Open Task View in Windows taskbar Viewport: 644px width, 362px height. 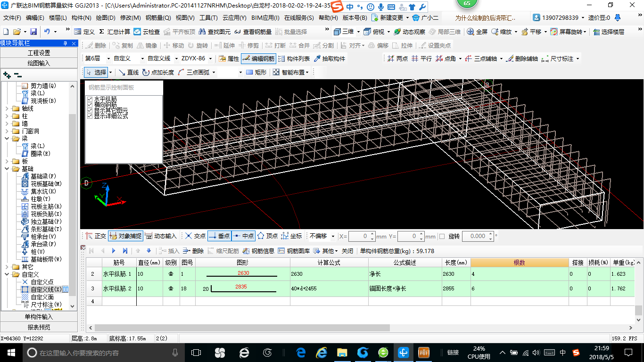(x=196, y=352)
